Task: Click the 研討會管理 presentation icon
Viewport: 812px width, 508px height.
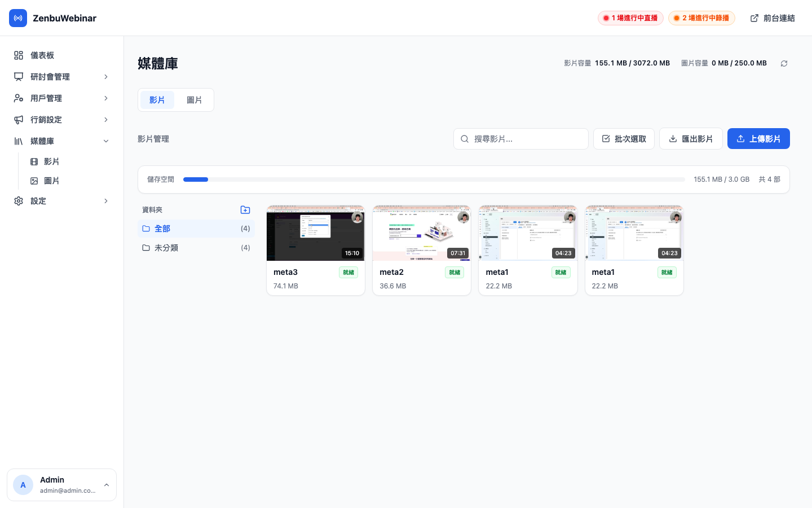Action: 19,77
